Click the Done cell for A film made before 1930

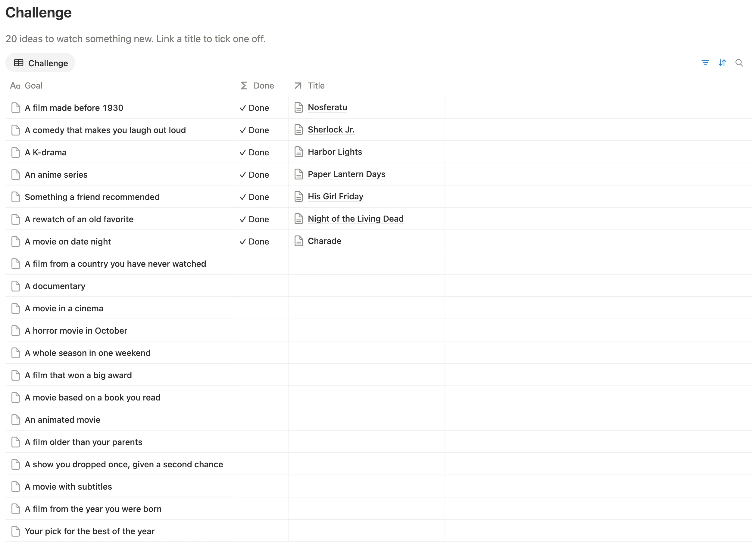(x=261, y=108)
